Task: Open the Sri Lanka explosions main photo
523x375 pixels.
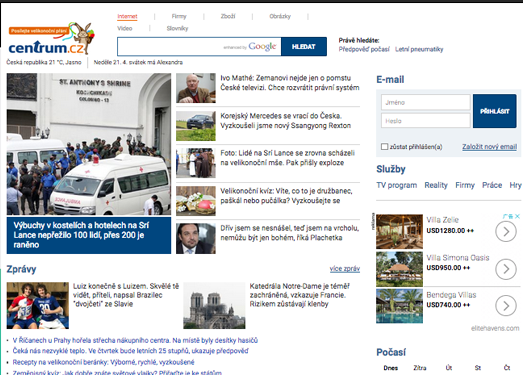Action: tap(89, 144)
